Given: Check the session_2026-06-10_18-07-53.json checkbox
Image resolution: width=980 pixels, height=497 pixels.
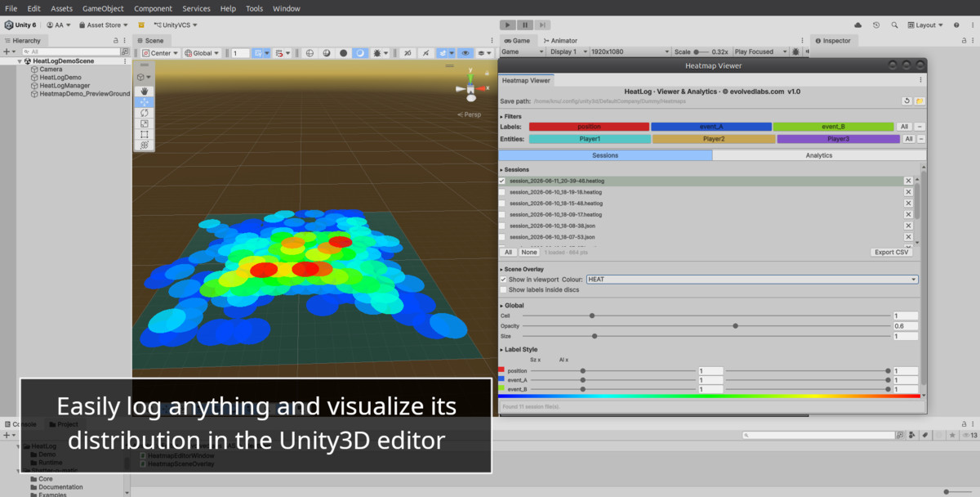Looking at the screenshot, I should coord(502,236).
